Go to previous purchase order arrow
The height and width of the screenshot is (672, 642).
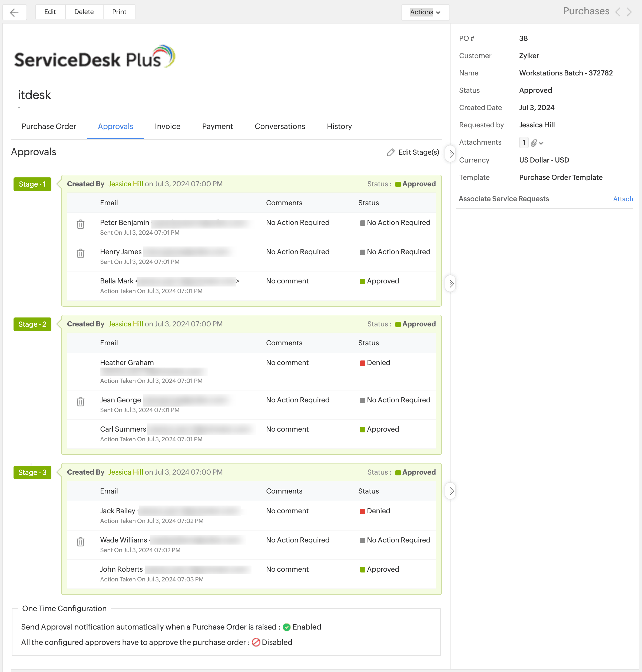618,12
